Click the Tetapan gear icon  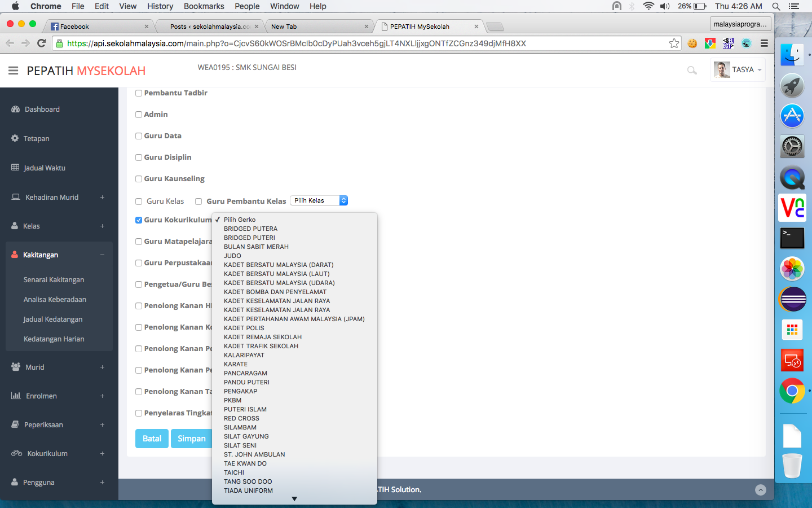(15, 138)
